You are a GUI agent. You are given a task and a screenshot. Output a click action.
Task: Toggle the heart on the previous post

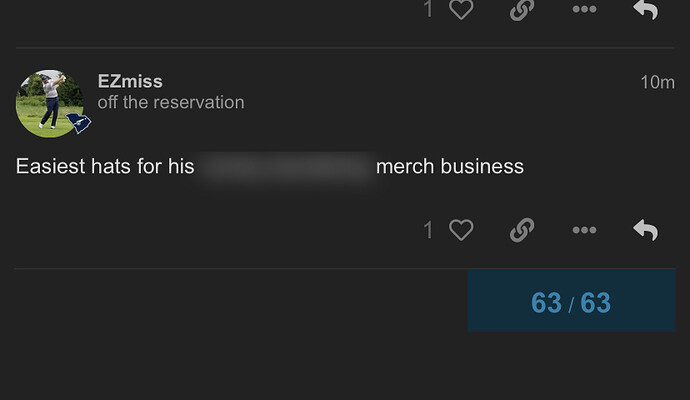pos(461,9)
